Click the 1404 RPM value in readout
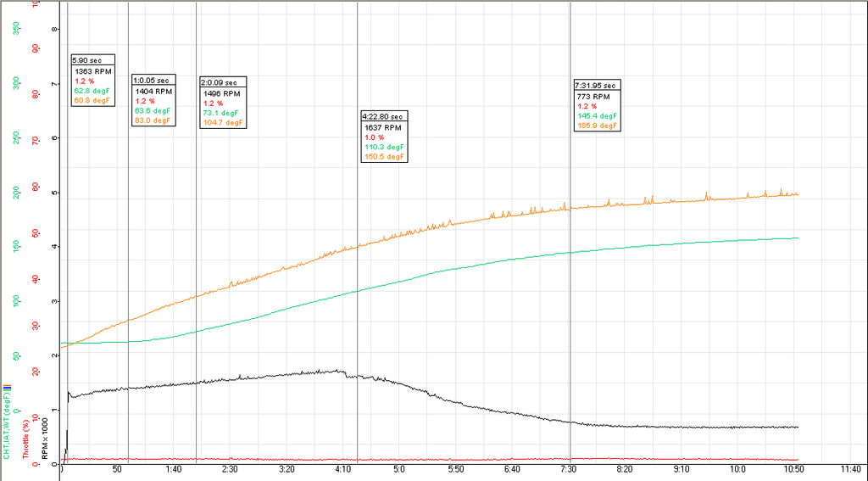This screenshot has width=868, height=481. 153,91
